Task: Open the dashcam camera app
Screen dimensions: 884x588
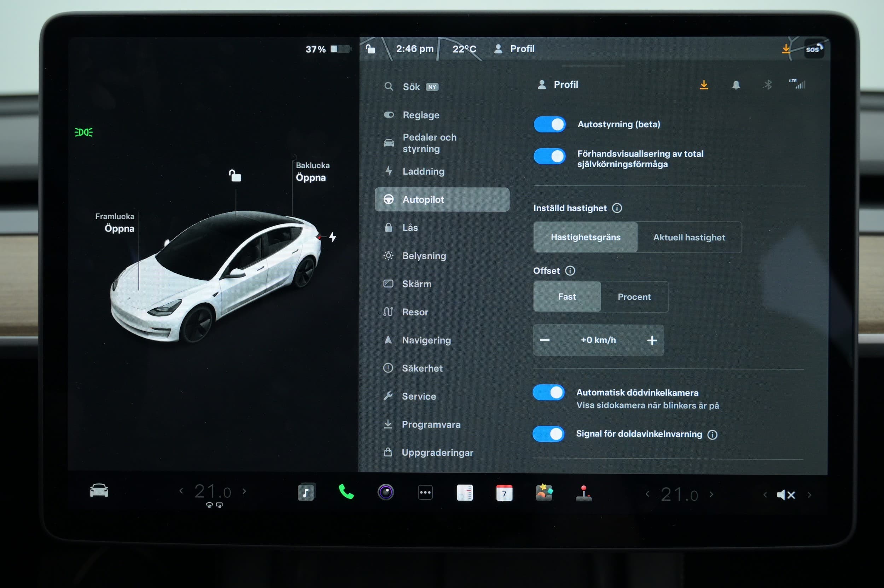Action: coord(385,492)
